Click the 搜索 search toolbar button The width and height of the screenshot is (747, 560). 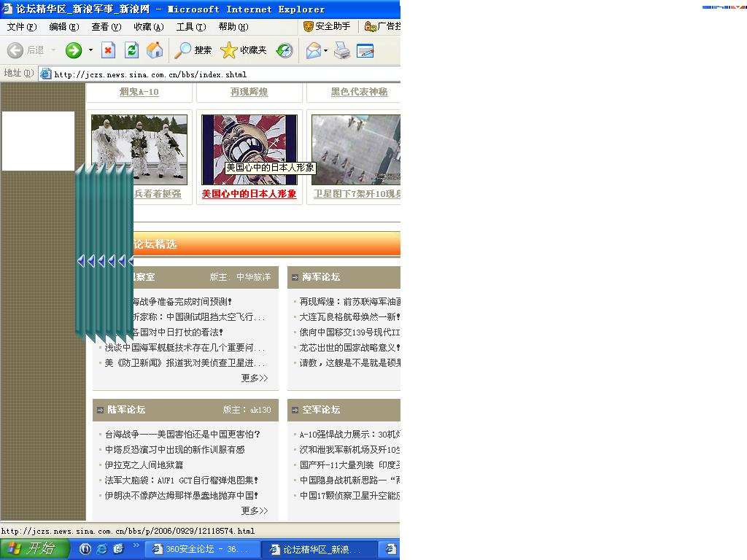193,50
